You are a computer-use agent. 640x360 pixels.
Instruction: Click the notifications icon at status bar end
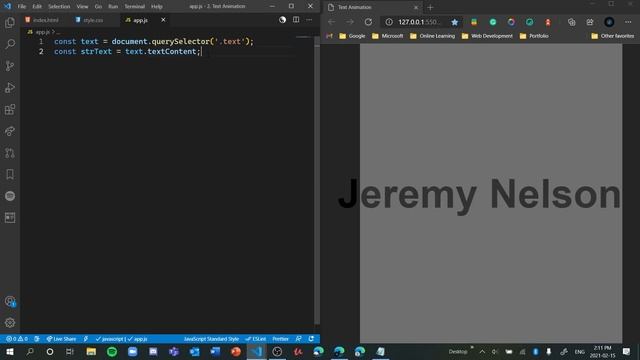311,339
